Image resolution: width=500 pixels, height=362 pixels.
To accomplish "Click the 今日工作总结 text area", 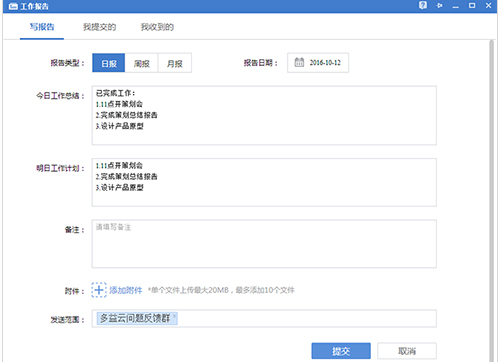I will tap(264, 115).
